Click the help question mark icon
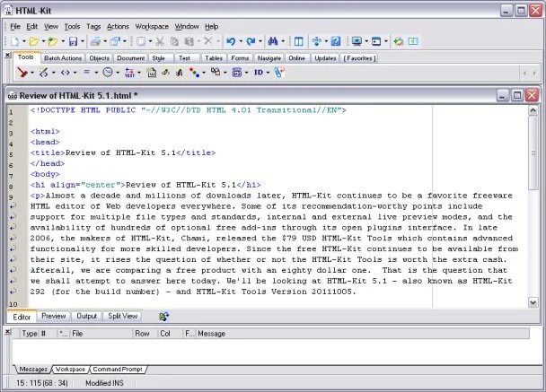 336,41
